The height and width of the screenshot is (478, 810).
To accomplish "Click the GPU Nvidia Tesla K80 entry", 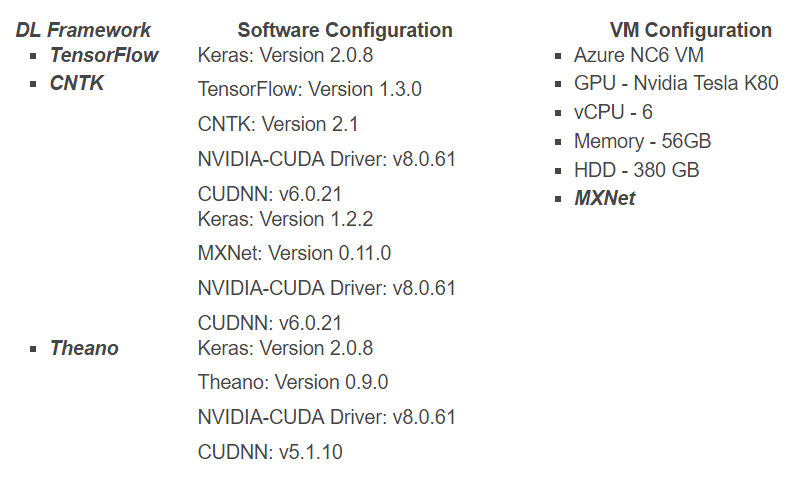I will 675,84.
